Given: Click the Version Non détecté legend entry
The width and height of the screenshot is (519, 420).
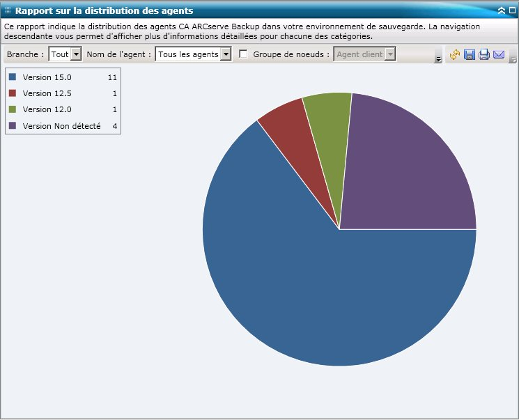Looking at the screenshot, I should (61, 126).
